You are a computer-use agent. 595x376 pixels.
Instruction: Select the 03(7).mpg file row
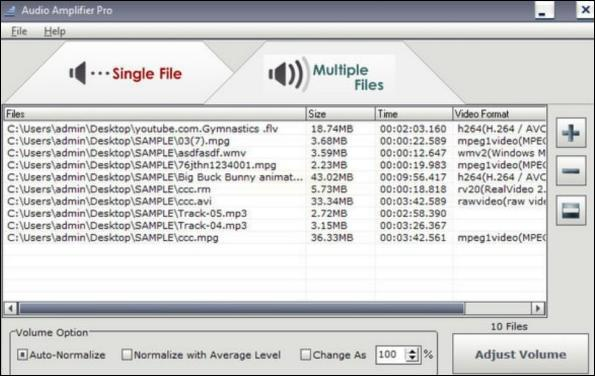pyautogui.click(x=275, y=141)
